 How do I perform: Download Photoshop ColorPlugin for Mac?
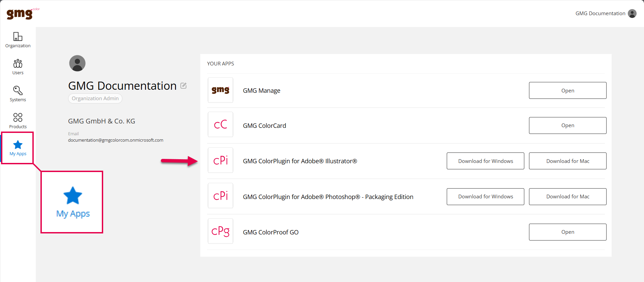point(567,197)
